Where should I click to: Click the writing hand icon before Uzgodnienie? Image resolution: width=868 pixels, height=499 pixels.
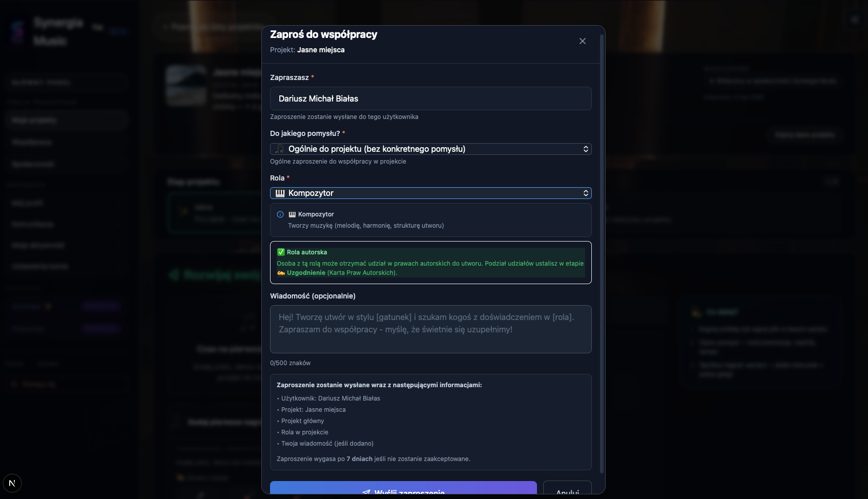point(281,273)
